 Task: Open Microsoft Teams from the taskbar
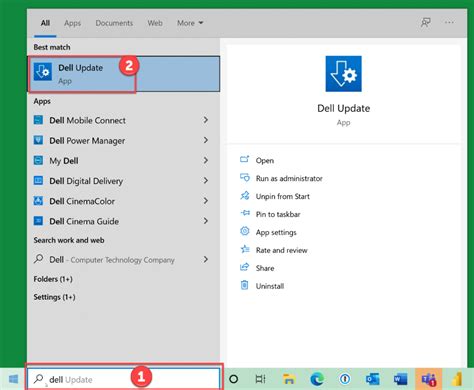429,379
